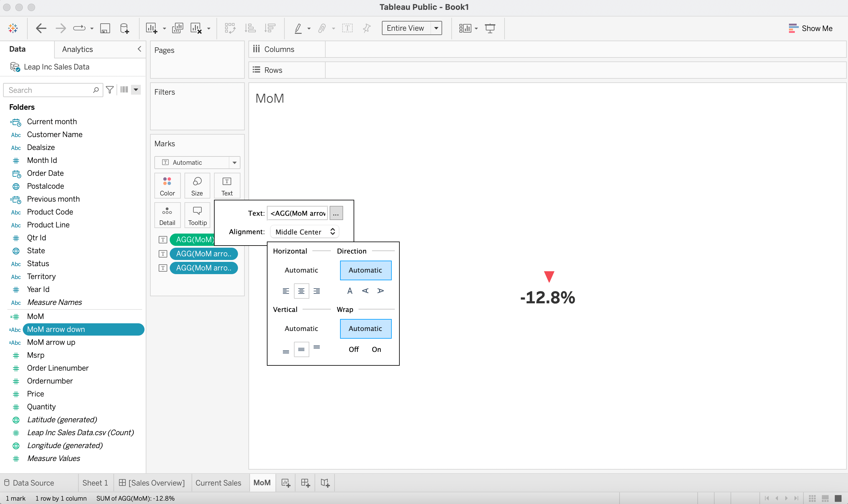
Task: Click the New dashboard tab icon
Action: 305,482
